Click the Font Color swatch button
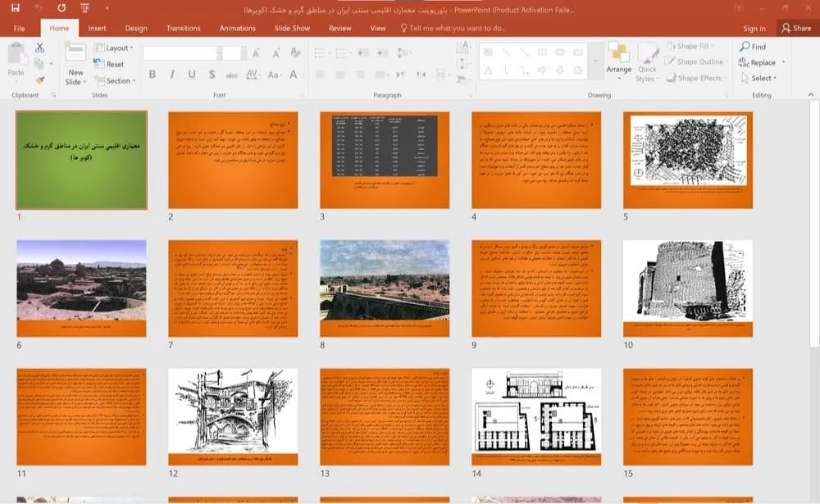The height and width of the screenshot is (504, 820). click(294, 75)
